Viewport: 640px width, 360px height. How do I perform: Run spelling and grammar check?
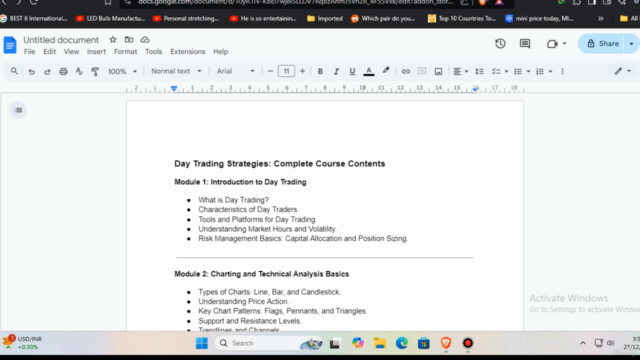(79, 71)
